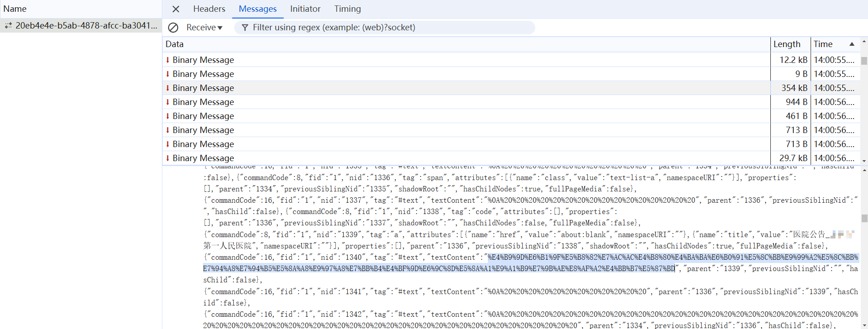
Task: Click the WebSocket icon beside the request name
Action: tap(8, 26)
